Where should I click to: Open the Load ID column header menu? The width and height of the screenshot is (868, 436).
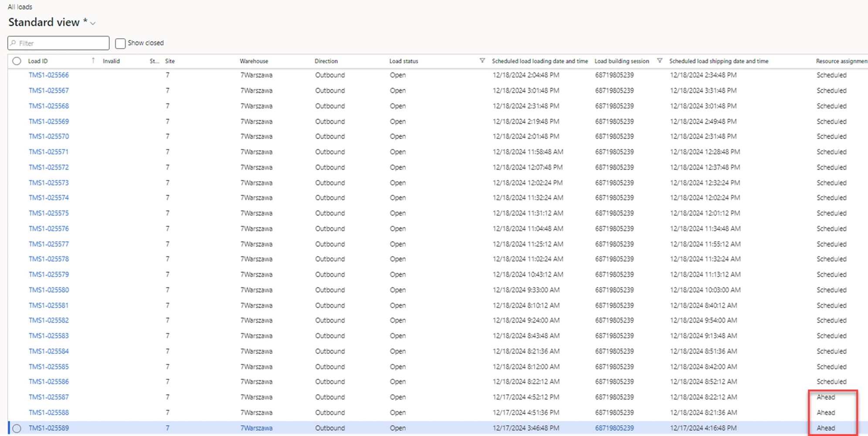coord(38,61)
